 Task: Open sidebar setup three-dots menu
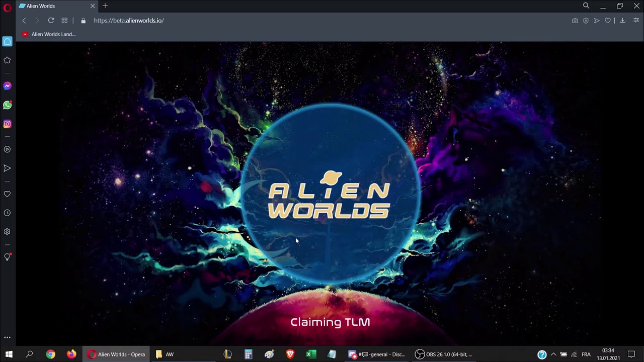coord(8,338)
